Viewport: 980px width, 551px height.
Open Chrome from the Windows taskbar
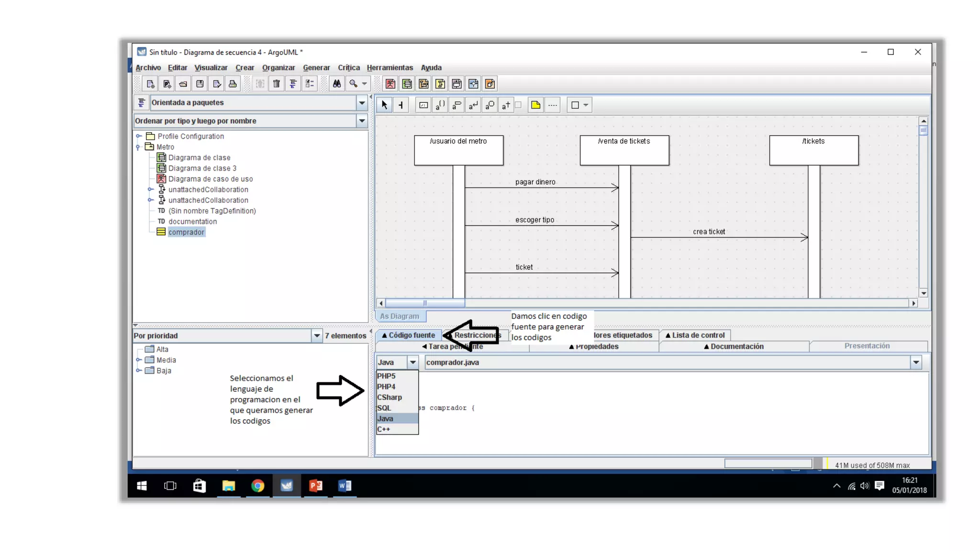click(257, 486)
